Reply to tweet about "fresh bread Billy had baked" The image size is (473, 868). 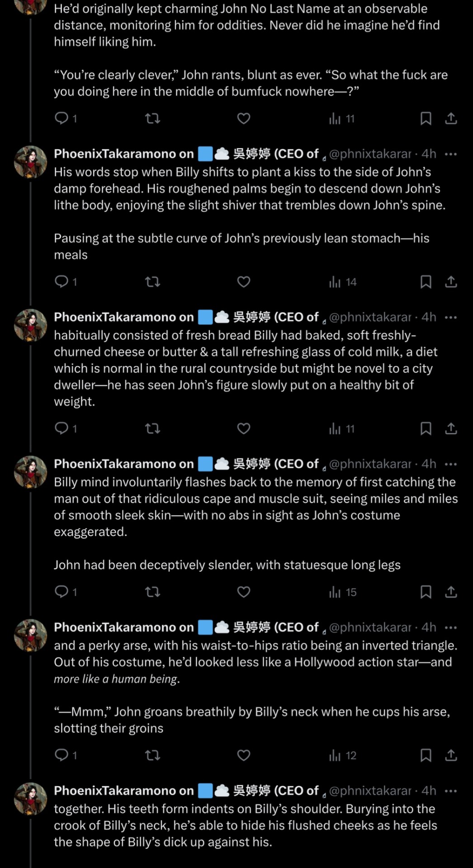(x=61, y=429)
